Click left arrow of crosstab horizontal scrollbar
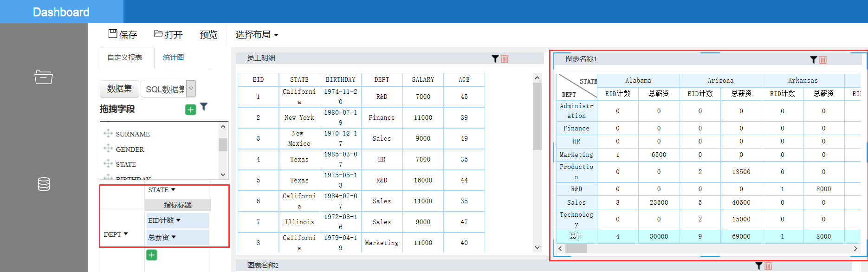 560,248
